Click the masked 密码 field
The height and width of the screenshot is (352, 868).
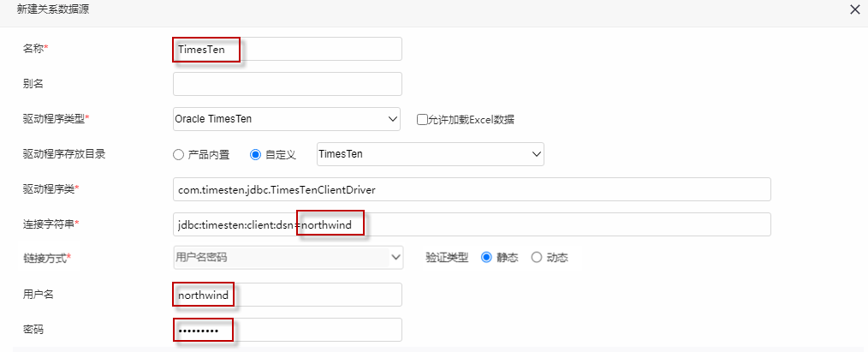tap(288, 330)
